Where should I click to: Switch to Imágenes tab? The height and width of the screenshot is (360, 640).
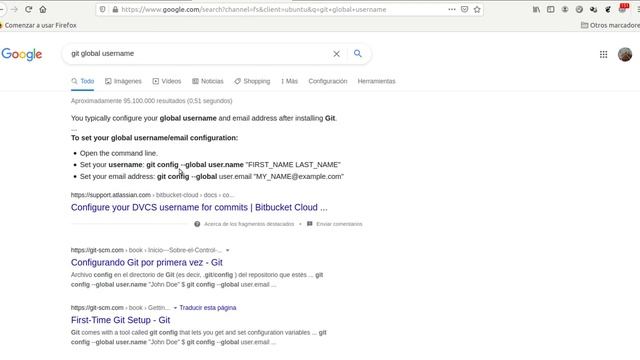123,81
